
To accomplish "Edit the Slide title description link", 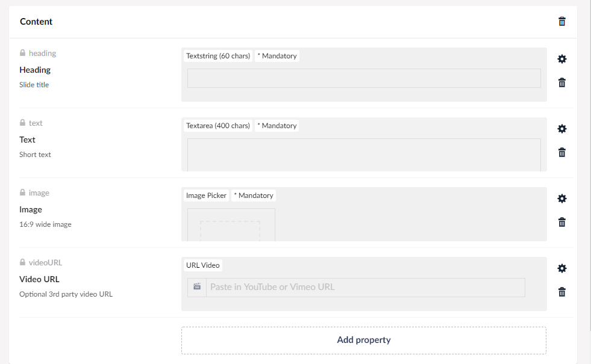I will pos(34,84).
